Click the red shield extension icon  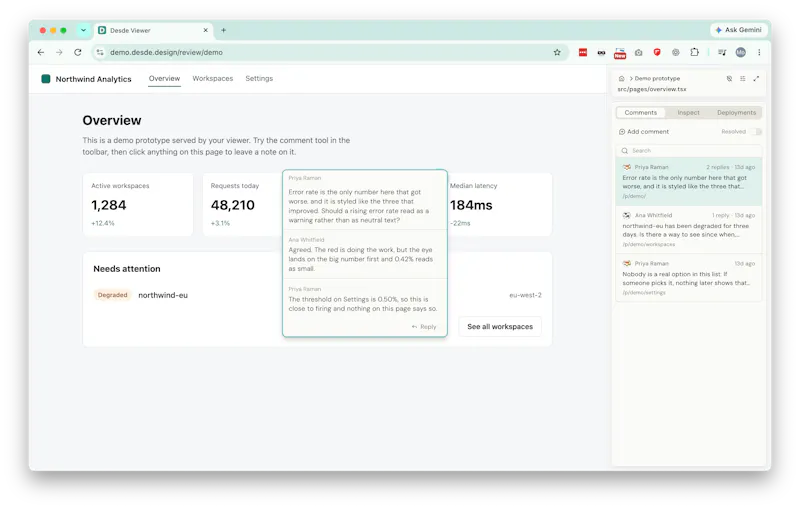[657, 52]
